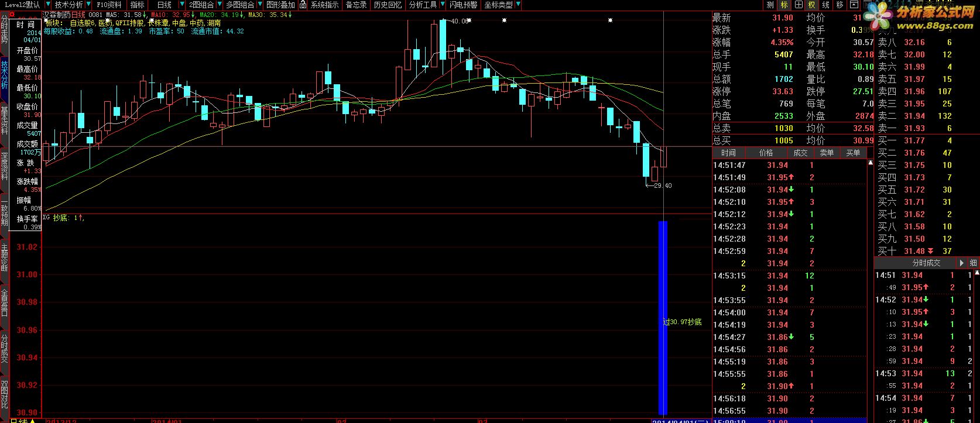Select the 线 drawing line icon
Viewport: 980px width, 423px height.
(x=826, y=5)
